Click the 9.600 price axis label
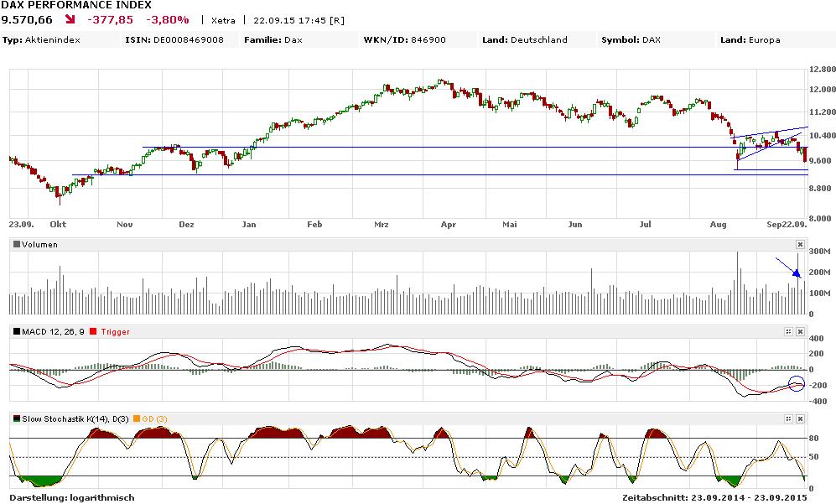836x504 pixels. 820,160
